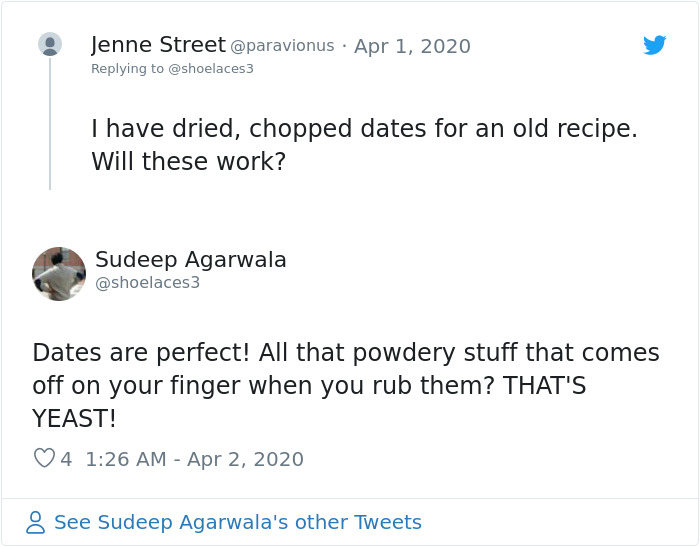Click @shoelaces3 in the Replying to line
The width and height of the screenshot is (700, 547).
(211, 68)
